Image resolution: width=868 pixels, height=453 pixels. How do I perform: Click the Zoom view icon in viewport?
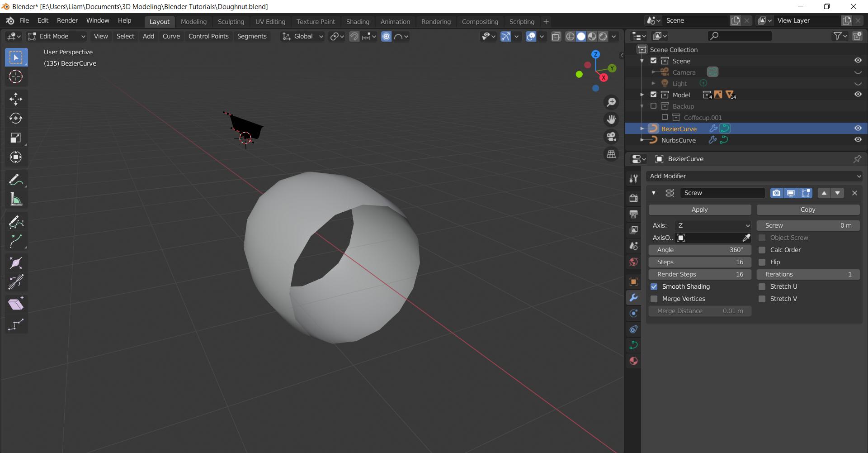611,102
